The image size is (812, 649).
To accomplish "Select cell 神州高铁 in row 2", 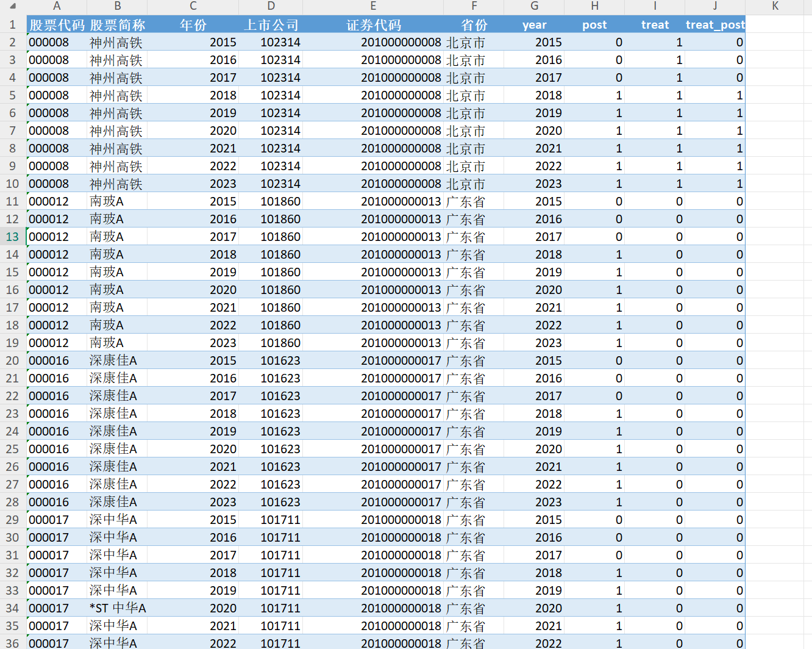I will pos(117,42).
